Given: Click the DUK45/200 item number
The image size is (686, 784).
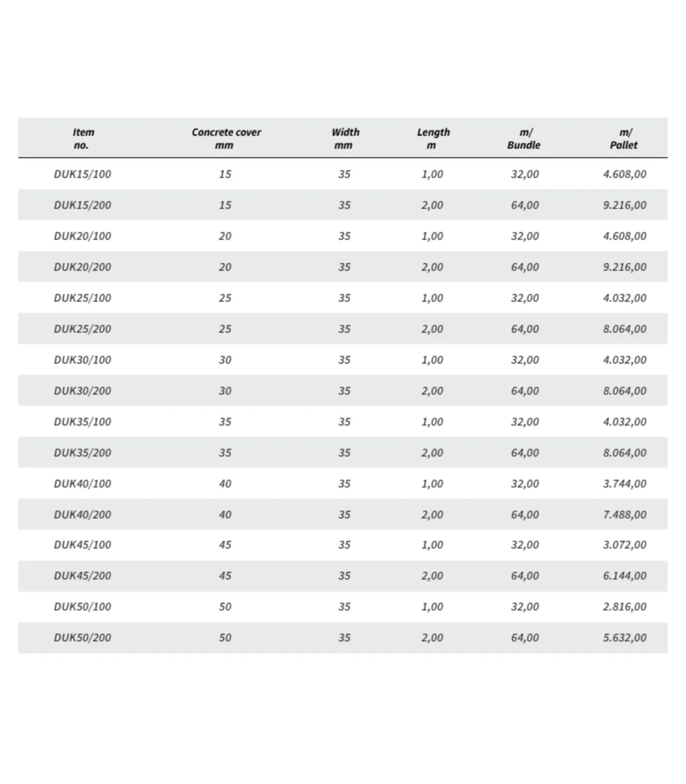Looking at the screenshot, I should (82, 576).
